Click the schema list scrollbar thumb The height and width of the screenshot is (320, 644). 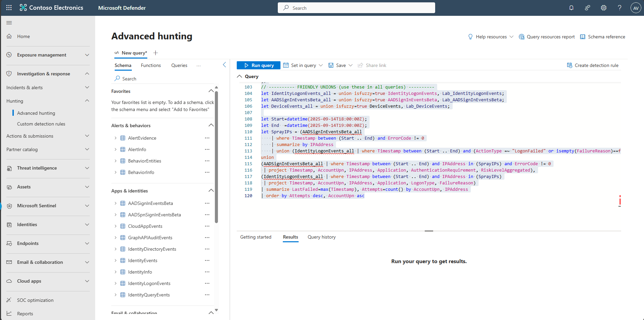coord(216,157)
